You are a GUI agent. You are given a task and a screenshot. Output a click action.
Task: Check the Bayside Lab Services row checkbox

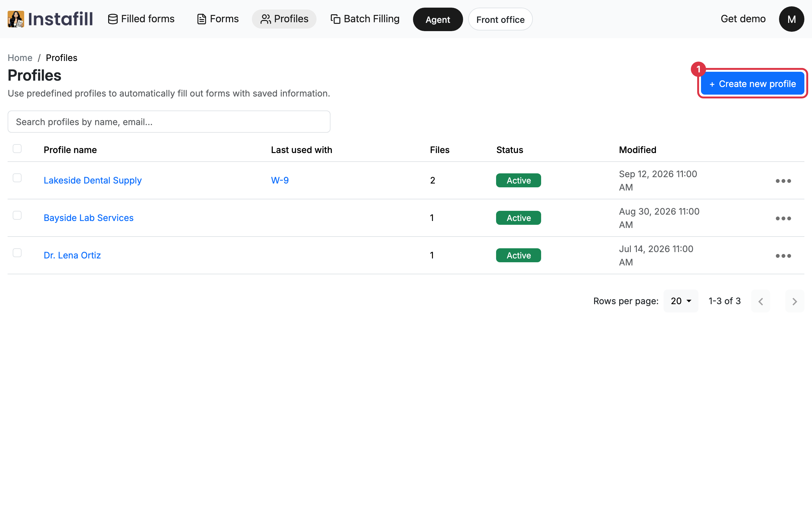17,215
